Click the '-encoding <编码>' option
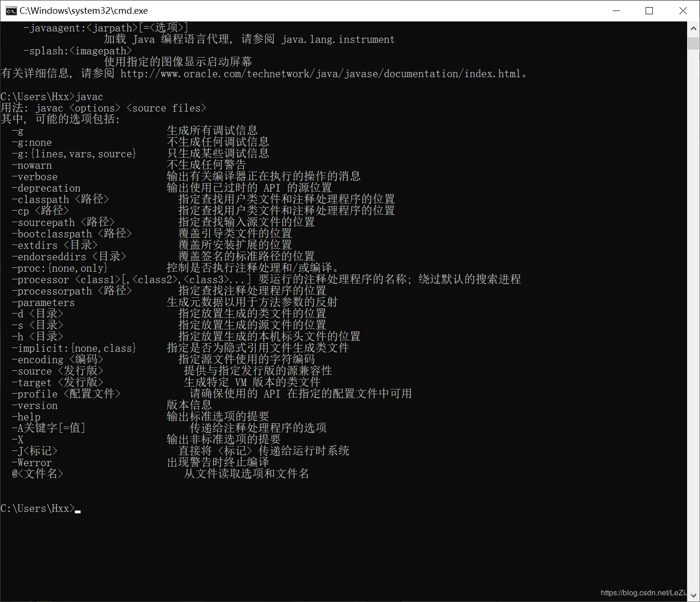 tap(58, 359)
